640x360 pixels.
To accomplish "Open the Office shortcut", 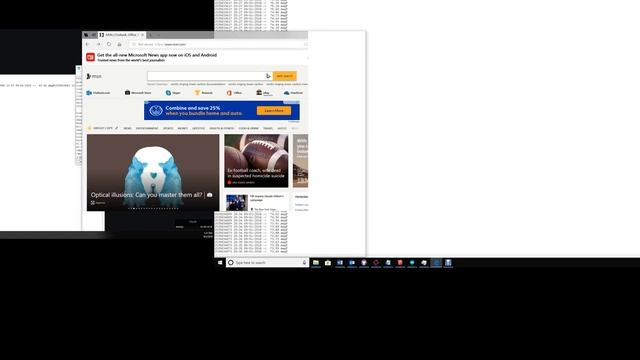I will click(x=234, y=93).
